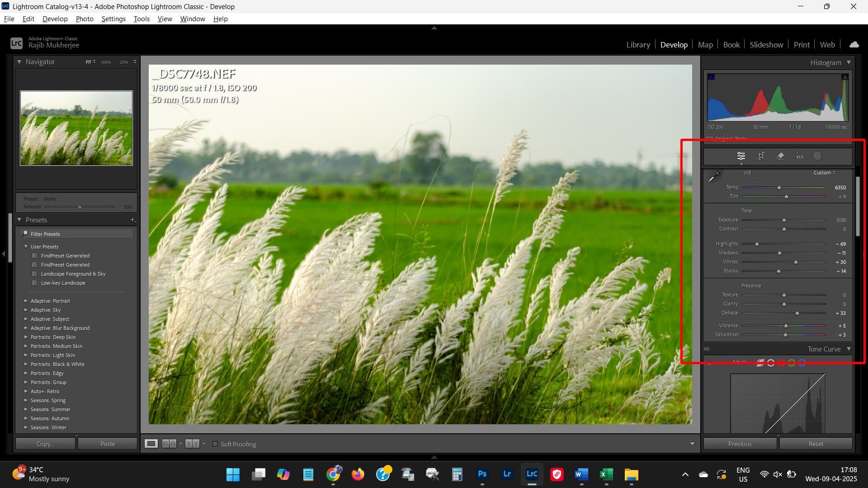Toggle shadow clipping indicator in histogram
This screenshot has width=868, height=488.
pyautogui.click(x=711, y=77)
